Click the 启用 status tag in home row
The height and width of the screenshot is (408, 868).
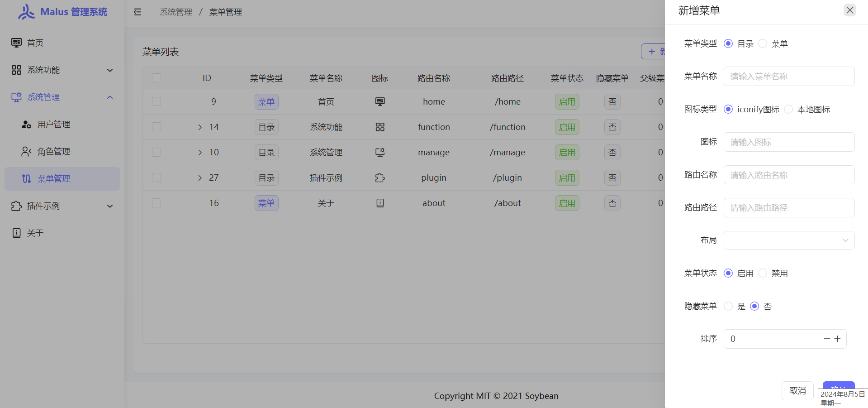pos(567,102)
